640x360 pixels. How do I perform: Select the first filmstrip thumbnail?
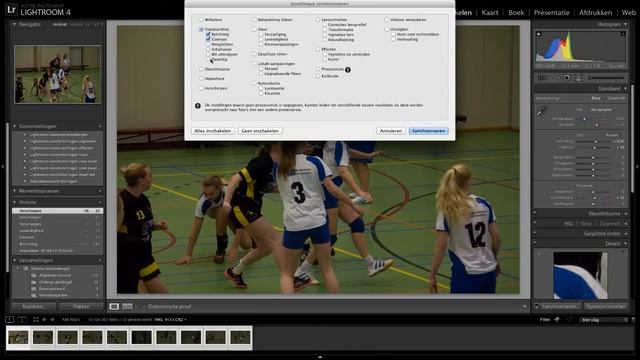(x=19, y=338)
